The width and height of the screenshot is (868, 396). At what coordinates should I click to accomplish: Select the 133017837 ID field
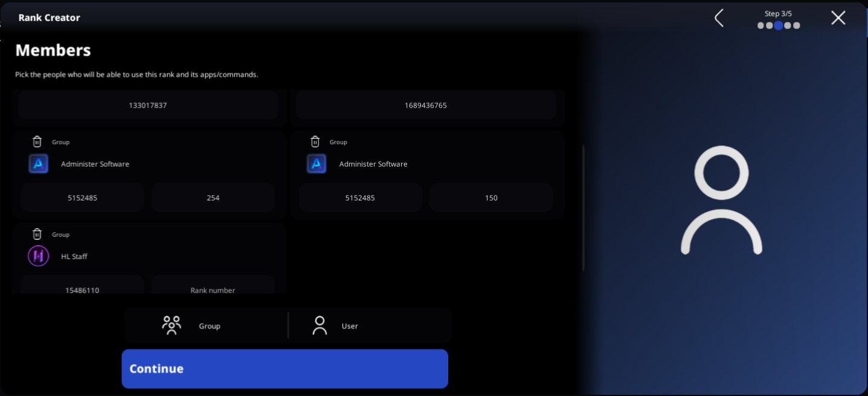pyautogui.click(x=147, y=105)
